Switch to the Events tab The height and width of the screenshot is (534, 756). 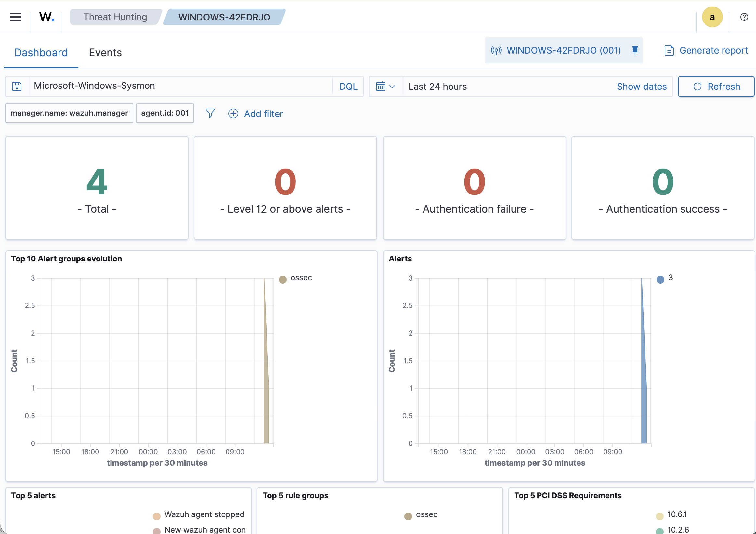coord(105,52)
